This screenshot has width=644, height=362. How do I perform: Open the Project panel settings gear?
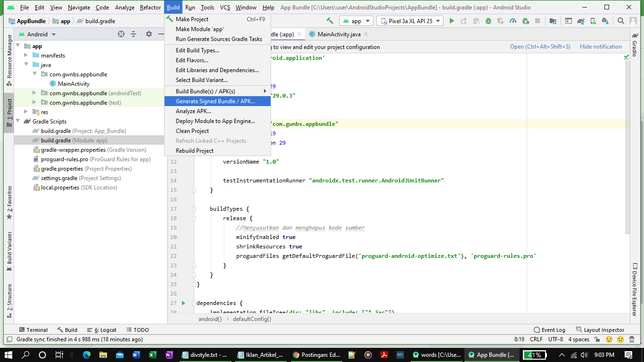click(149, 34)
